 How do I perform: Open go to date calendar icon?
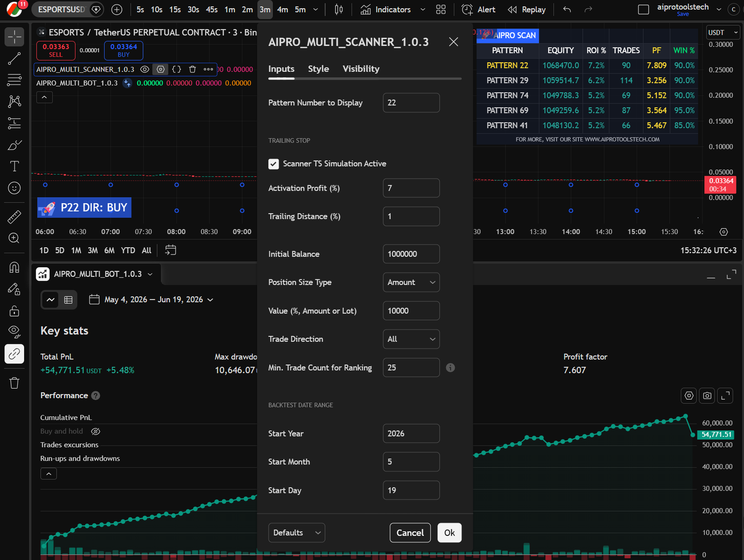(x=171, y=250)
